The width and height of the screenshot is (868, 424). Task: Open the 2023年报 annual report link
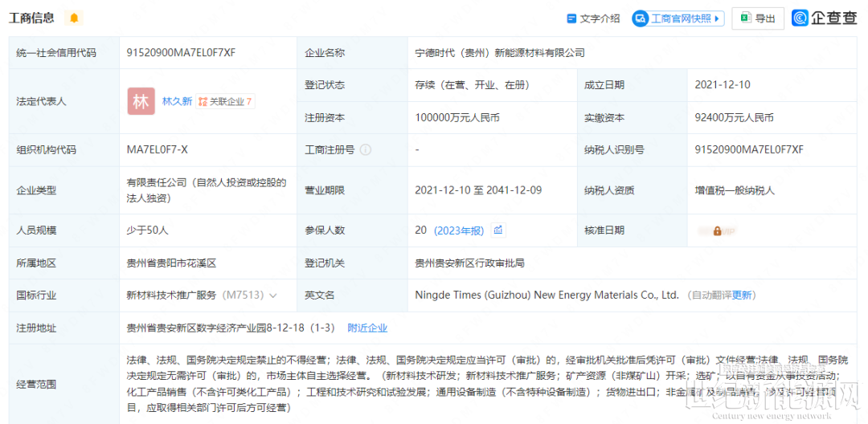pos(459,230)
